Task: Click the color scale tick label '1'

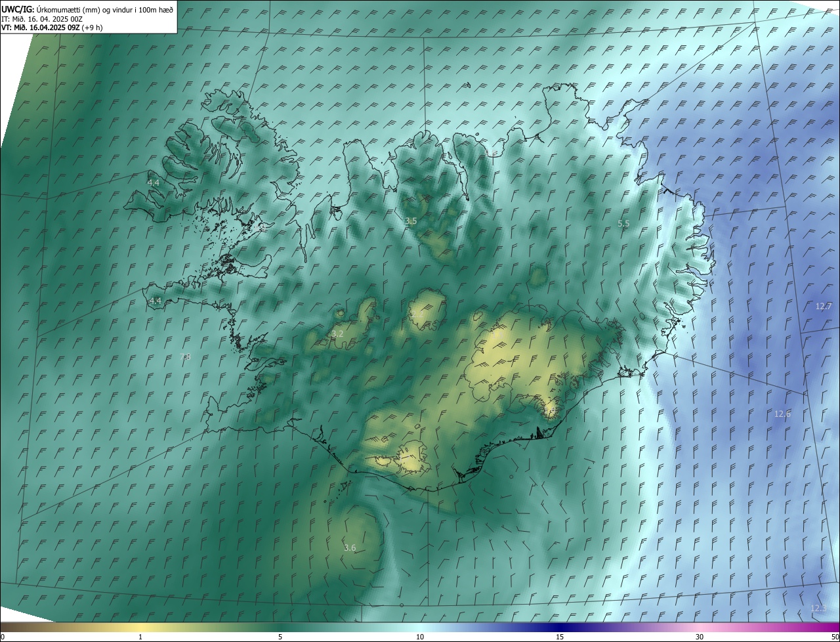Action: click(x=140, y=637)
